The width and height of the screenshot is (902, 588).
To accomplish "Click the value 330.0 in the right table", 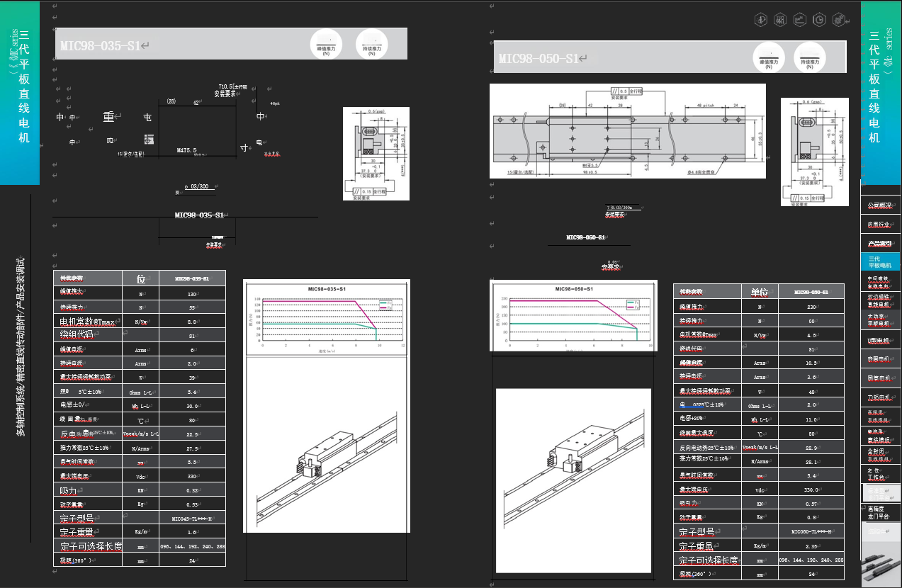I will tap(811, 490).
